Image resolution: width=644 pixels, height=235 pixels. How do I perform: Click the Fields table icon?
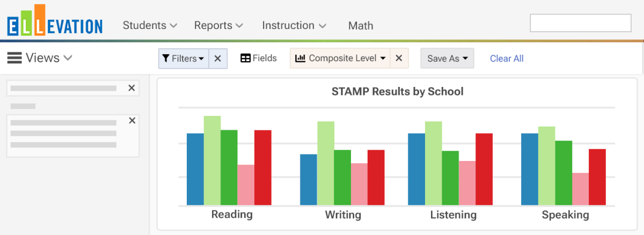click(x=245, y=58)
